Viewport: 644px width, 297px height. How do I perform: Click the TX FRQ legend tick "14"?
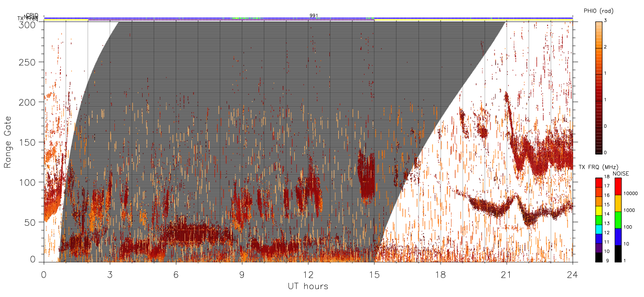point(607,214)
